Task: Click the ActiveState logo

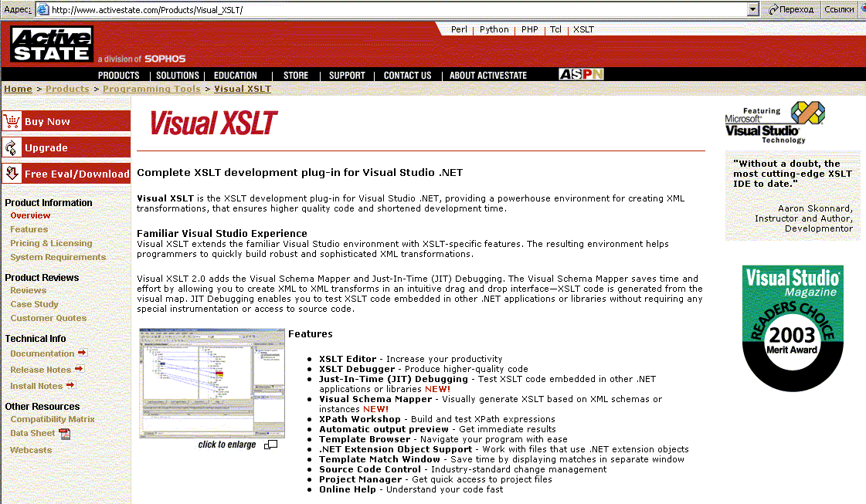Action: [51, 44]
